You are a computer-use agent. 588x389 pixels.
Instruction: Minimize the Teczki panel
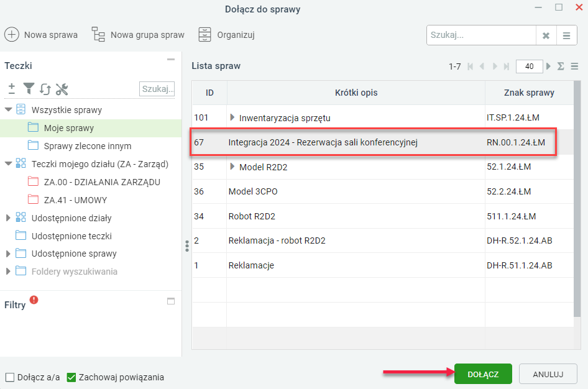tap(171, 59)
